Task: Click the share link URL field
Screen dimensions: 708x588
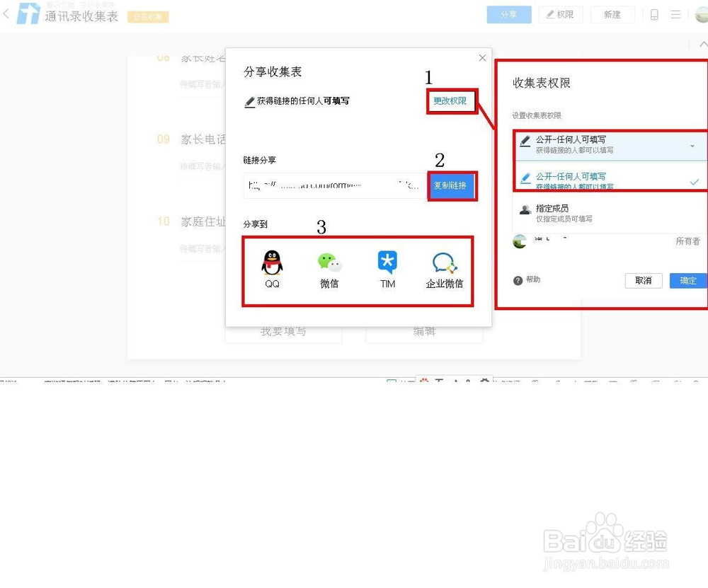Action: tap(336, 185)
